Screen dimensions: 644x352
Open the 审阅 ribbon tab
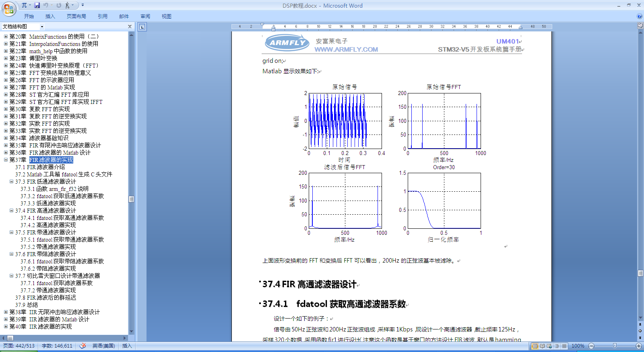[145, 17]
